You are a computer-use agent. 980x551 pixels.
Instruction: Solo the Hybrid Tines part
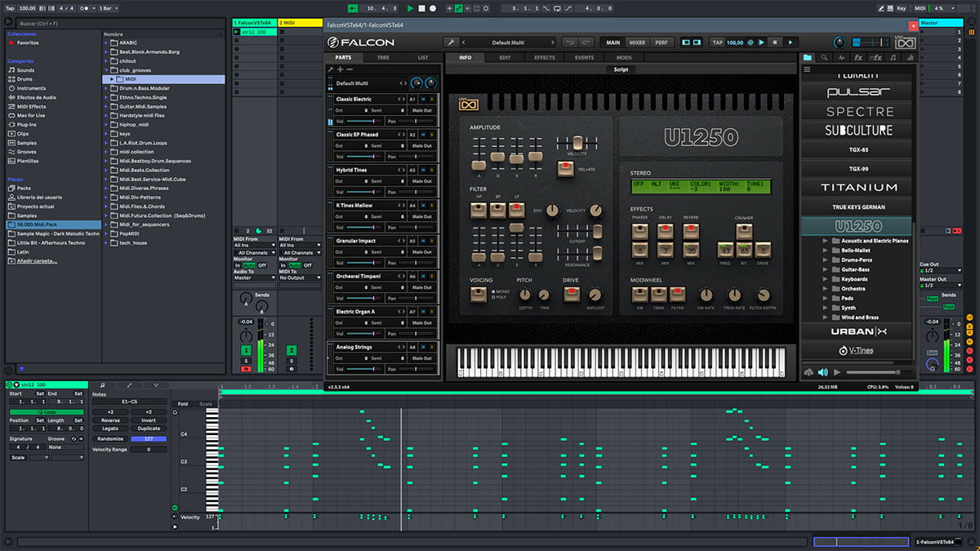coord(432,170)
